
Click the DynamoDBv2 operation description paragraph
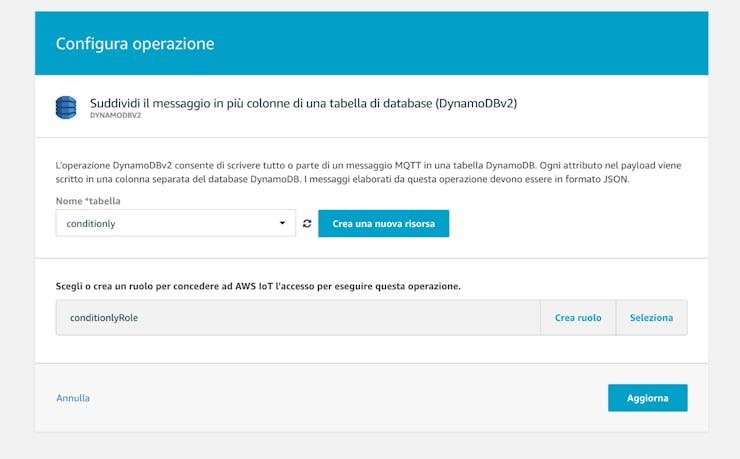[369, 172]
